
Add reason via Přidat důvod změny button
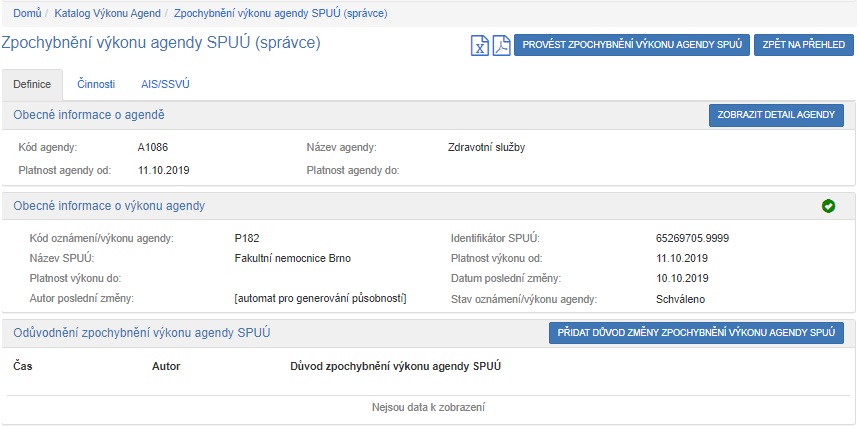(696, 333)
